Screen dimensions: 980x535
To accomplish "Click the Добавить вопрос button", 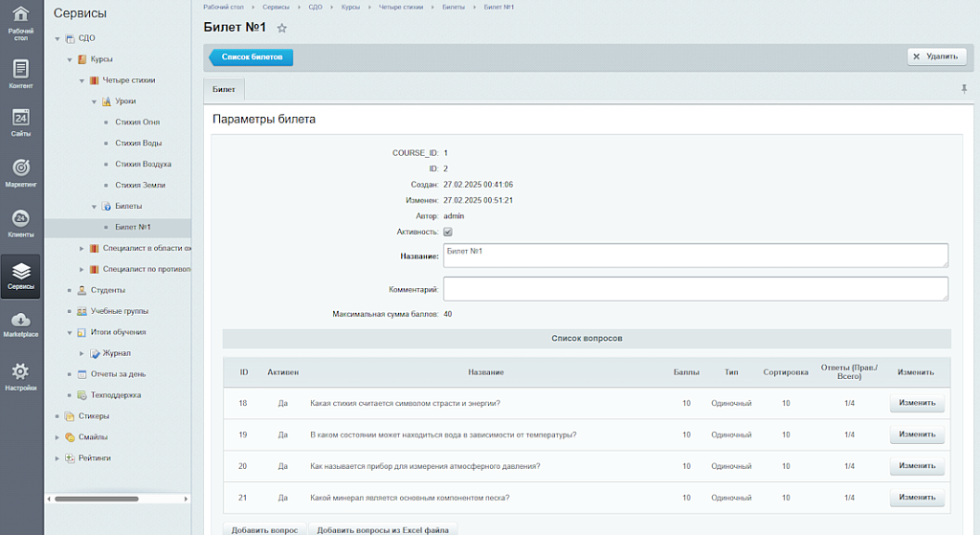I will point(264,529).
